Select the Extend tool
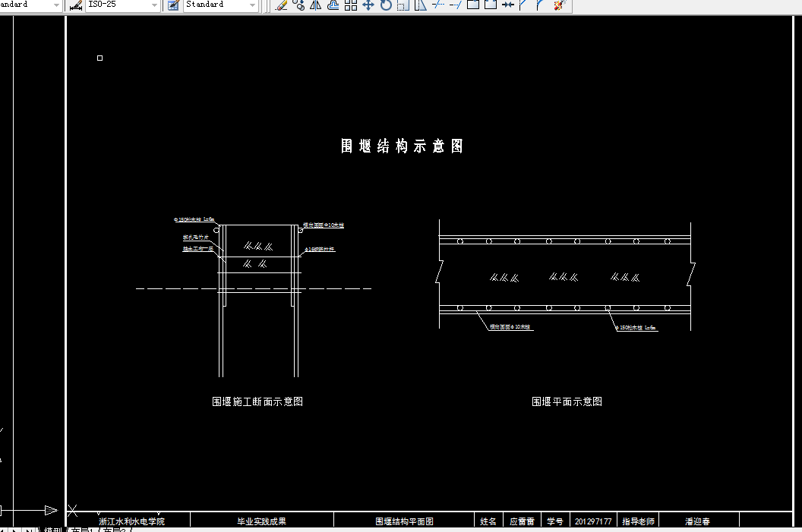802x532 pixels. click(455, 5)
